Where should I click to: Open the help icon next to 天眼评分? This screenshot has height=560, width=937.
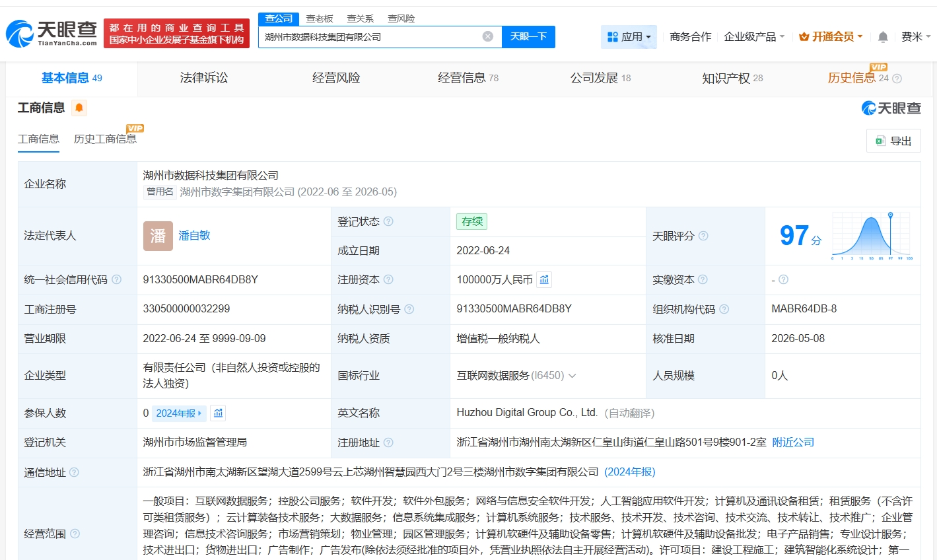point(703,236)
